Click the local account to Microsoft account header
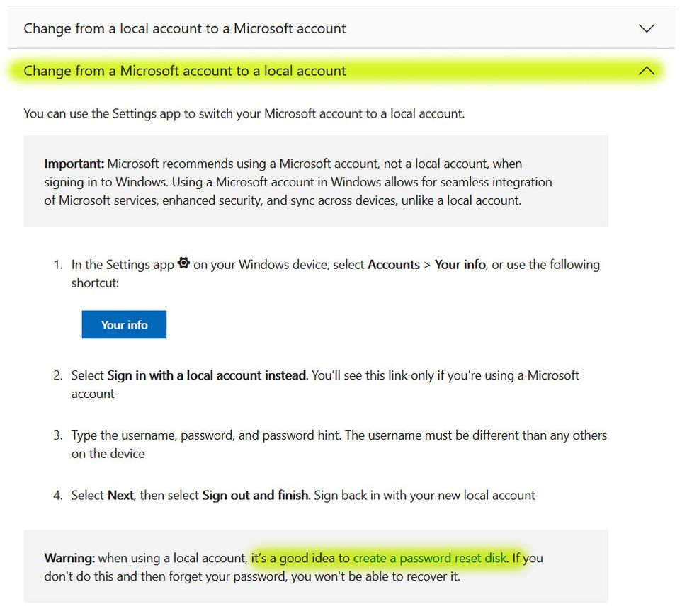Image resolution: width=687 pixels, height=616 pixels. pos(184,28)
